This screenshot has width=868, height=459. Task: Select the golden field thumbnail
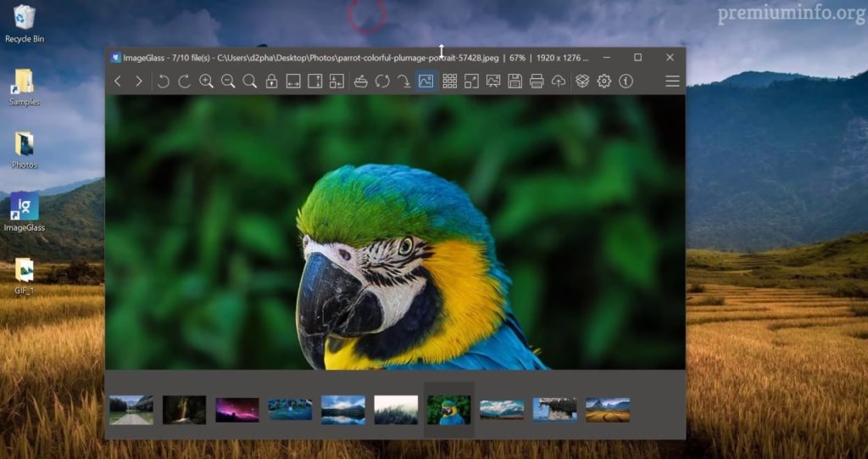(x=608, y=410)
